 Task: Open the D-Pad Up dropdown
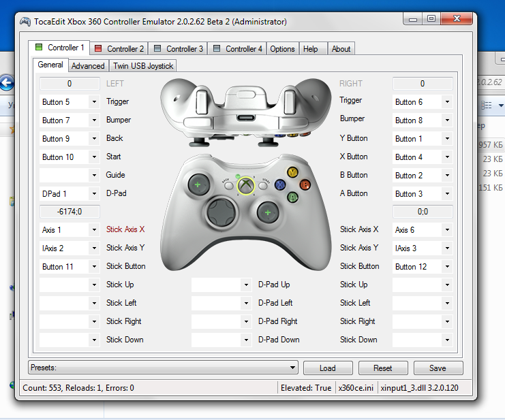point(246,285)
